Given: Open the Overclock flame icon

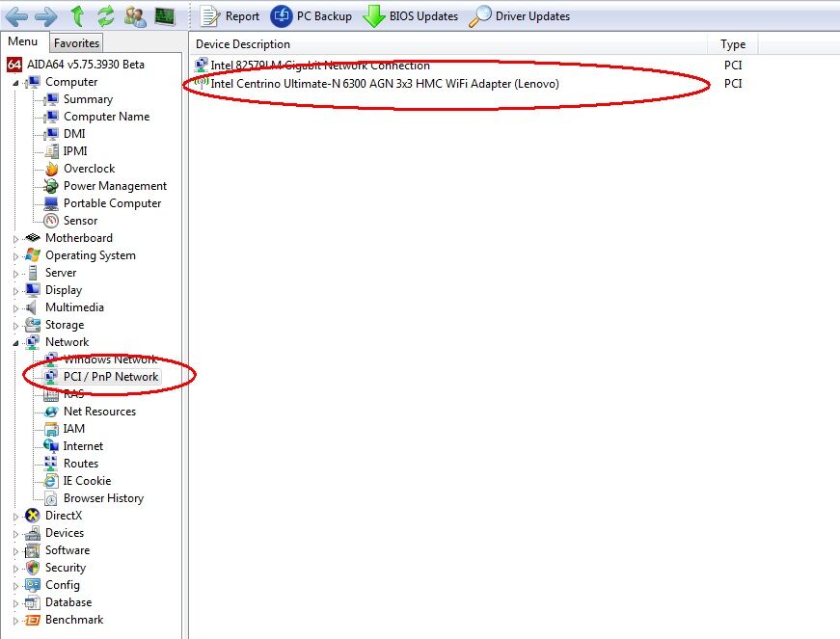Looking at the screenshot, I should tap(51, 169).
